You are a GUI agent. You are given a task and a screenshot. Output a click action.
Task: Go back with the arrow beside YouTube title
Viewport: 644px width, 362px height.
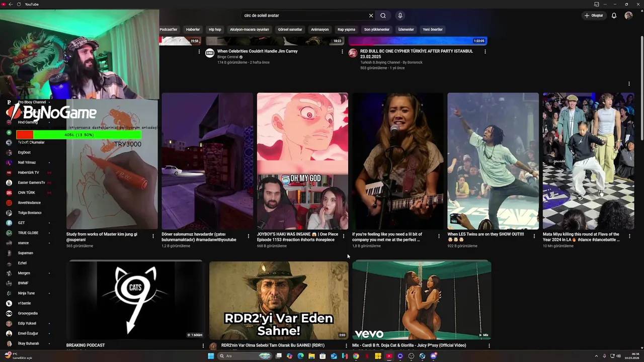click(x=11, y=4)
